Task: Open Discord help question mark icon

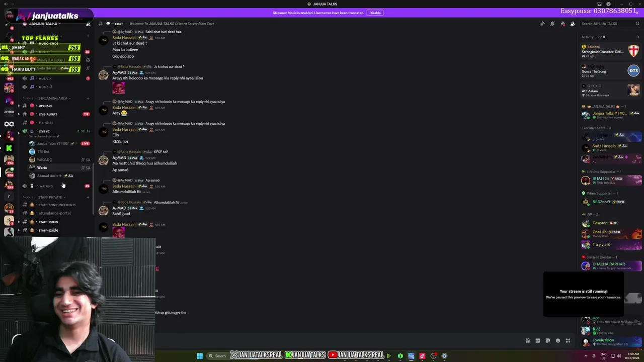Action: 608,4
